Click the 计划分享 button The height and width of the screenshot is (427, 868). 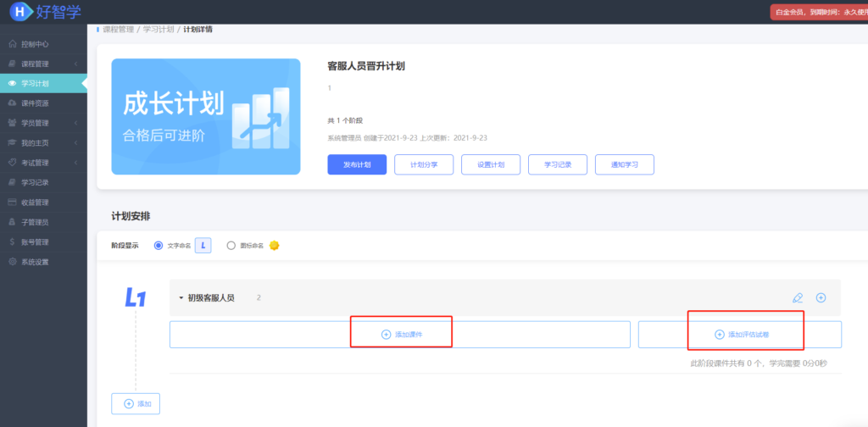[x=424, y=165]
